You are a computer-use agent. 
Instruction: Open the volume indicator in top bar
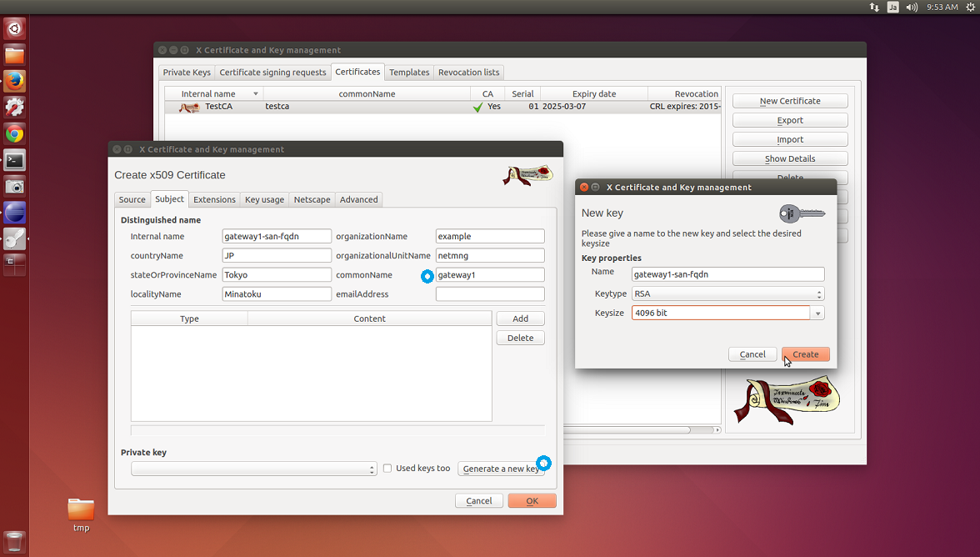(912, 7)
